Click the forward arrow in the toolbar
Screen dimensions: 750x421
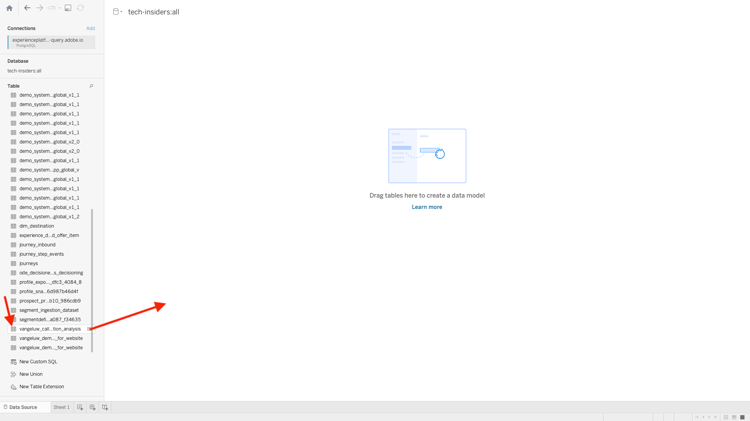[40, 8]
